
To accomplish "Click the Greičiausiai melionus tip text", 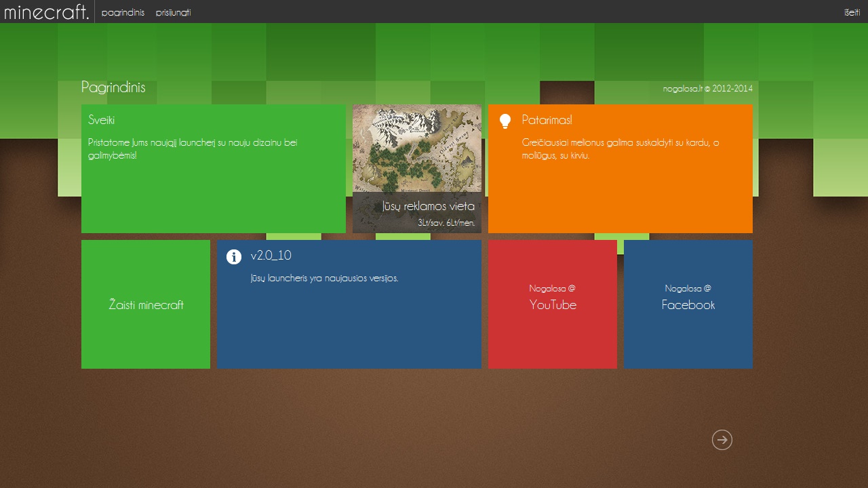I will coord(620,148).
